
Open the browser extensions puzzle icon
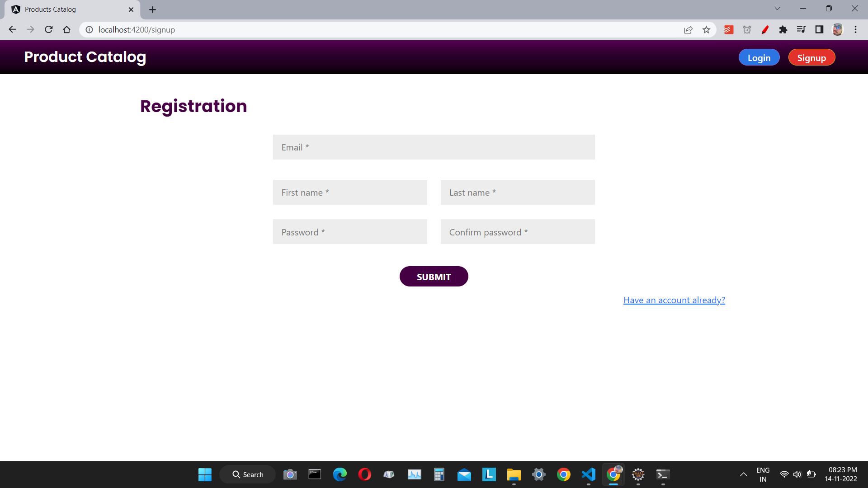point(783,30)
